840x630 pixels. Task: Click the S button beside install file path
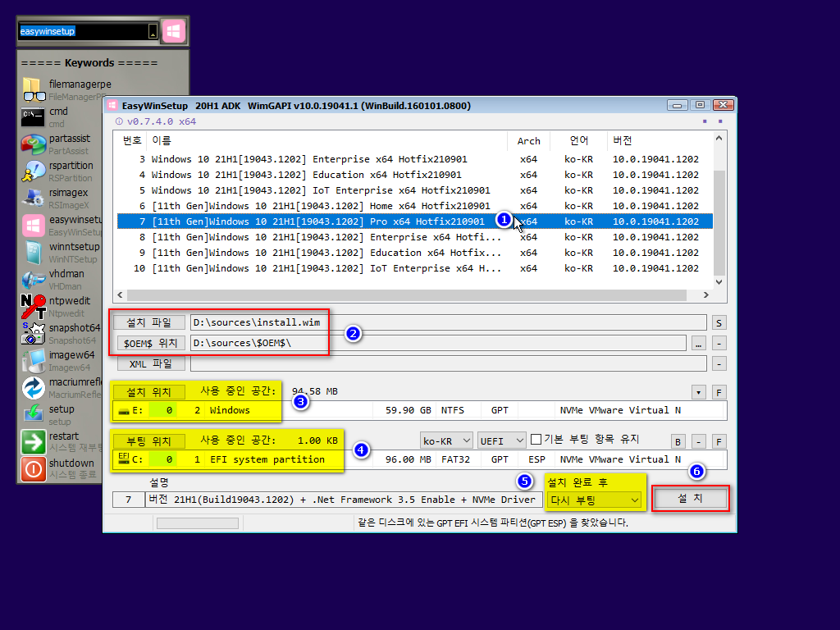[x=719, y=323]
